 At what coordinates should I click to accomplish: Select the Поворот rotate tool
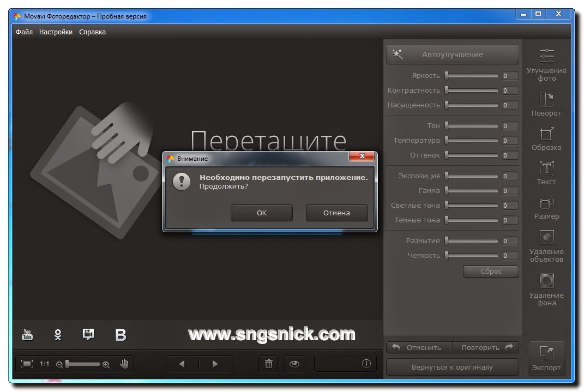coord(546,104)
